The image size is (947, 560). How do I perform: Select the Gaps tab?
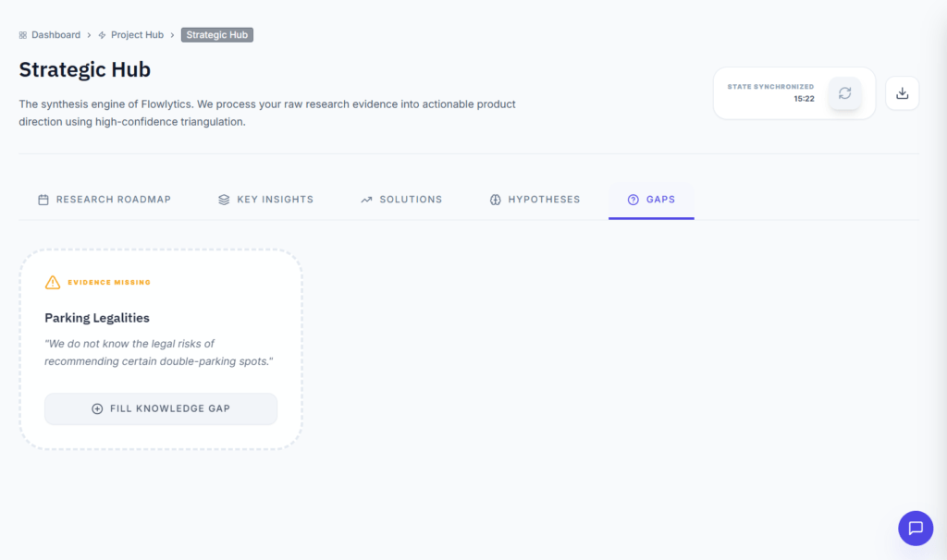coord(651,200)
